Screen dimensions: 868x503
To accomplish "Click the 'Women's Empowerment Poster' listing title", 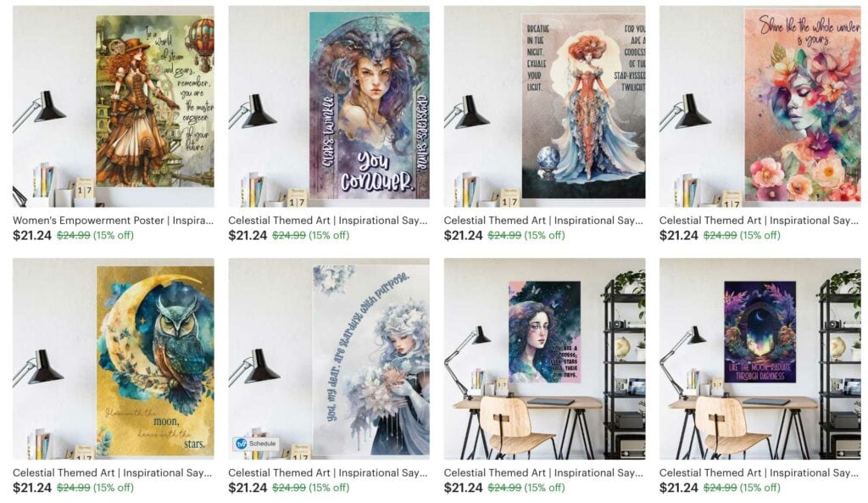I will [113, 221].
